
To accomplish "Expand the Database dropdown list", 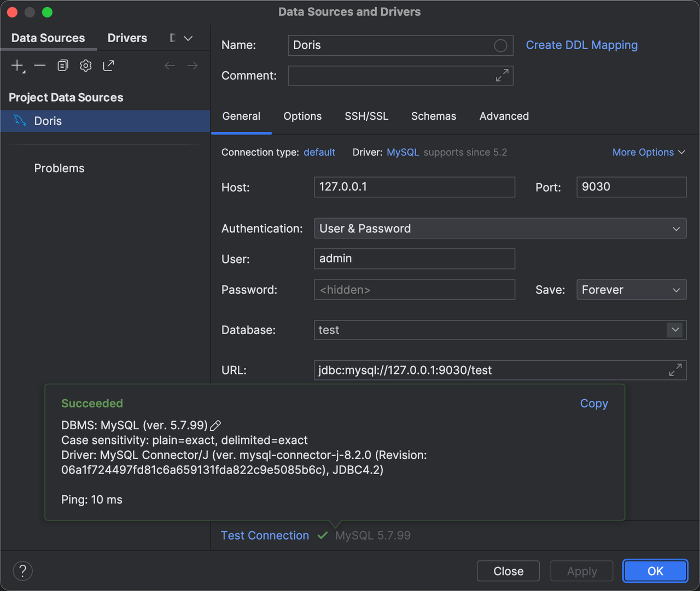I will pyautogui.click(x=675, y=330).
